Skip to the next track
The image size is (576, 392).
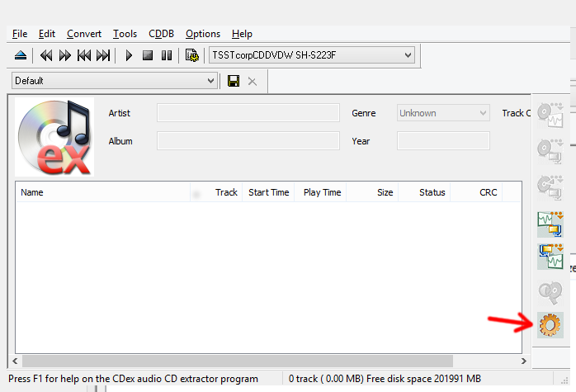point(103,55)
